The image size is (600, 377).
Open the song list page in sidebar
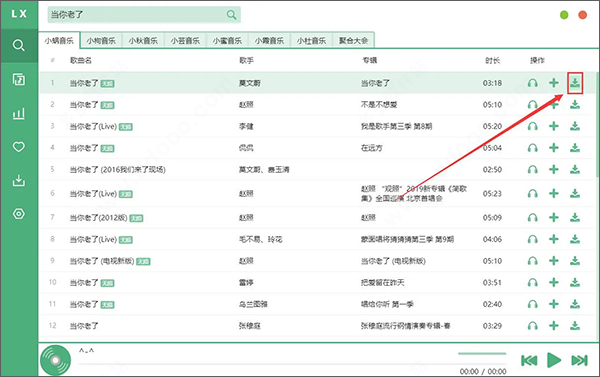pyautogui.click(x=19, y=79)
